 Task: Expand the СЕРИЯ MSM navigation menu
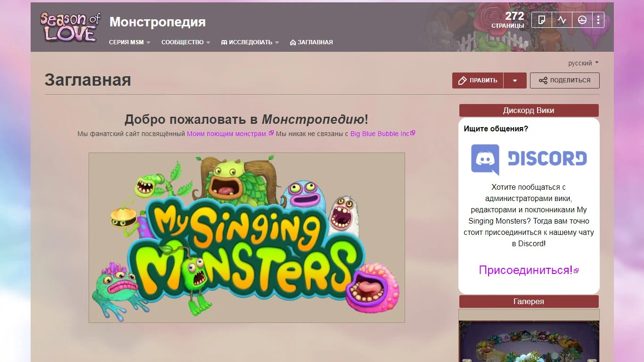[130, 42]
